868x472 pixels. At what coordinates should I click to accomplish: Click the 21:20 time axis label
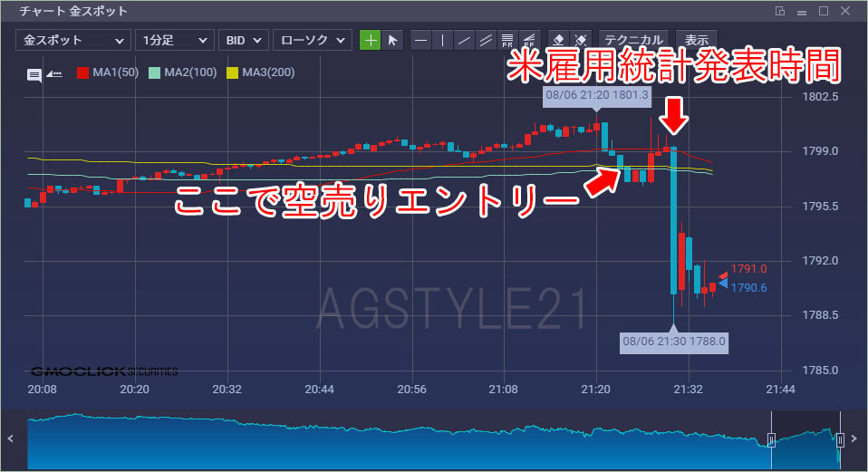pyautogui.click(x=595, y=390)
